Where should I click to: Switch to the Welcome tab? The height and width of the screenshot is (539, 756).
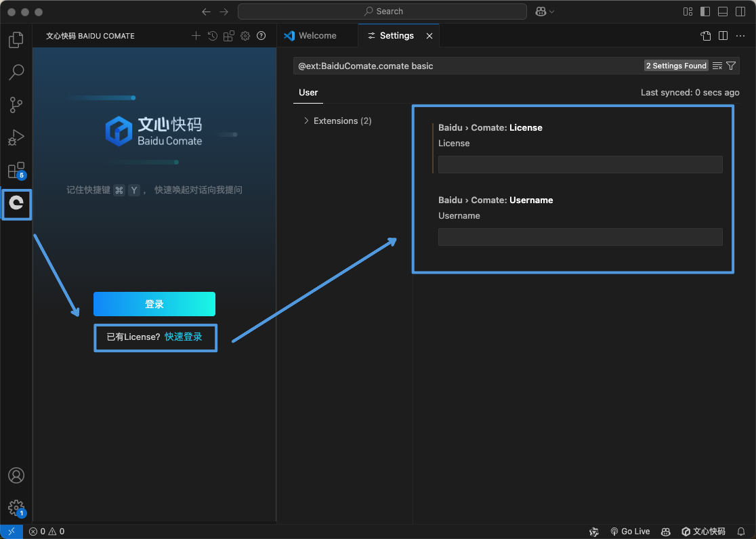tap(317, 36)
